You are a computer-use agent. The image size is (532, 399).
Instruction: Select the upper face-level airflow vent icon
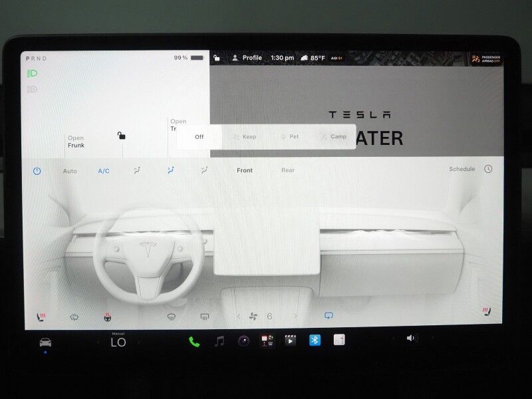137,170
